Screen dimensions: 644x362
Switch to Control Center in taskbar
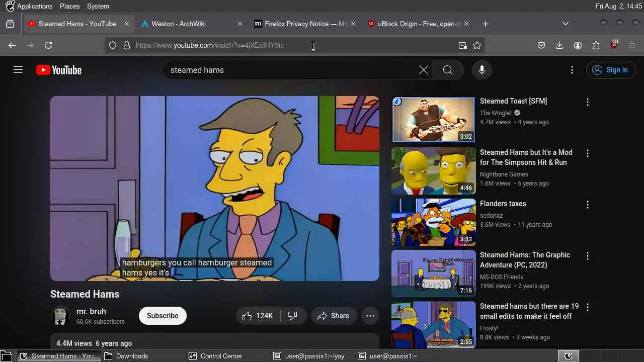tap(228, 356)
